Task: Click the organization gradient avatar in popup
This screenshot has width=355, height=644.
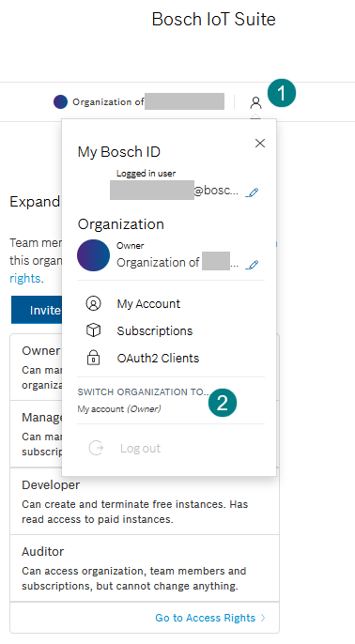Action: 93,255
